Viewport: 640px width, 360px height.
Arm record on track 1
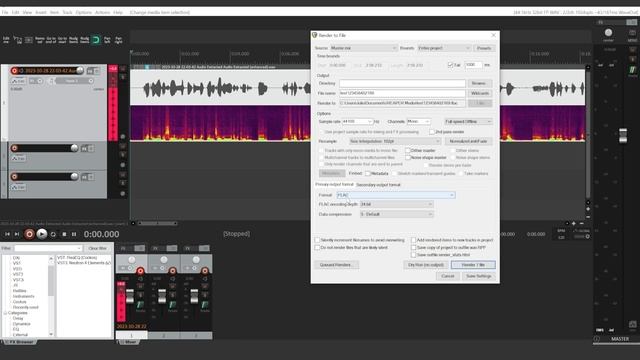click(14, 71)
